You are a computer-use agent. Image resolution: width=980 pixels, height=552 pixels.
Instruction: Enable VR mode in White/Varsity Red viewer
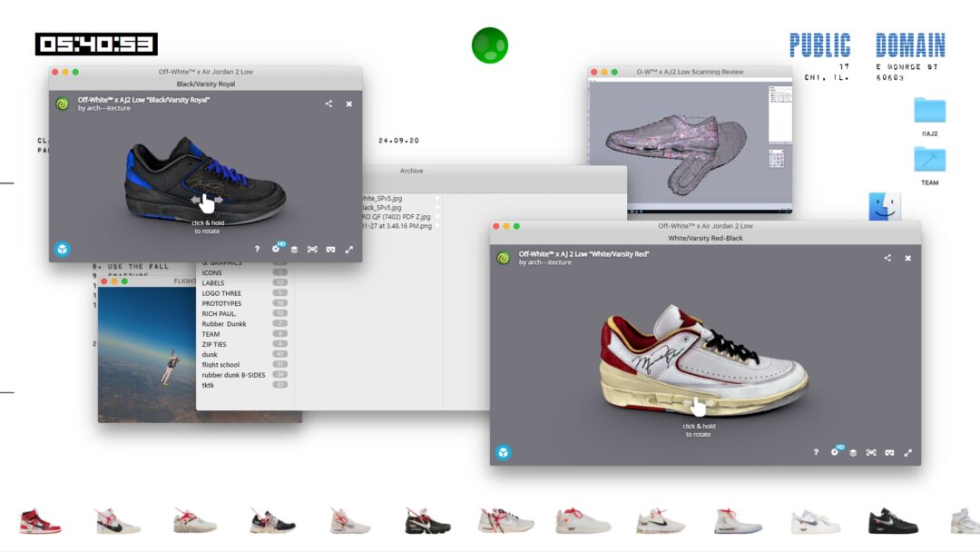[889, 453]
